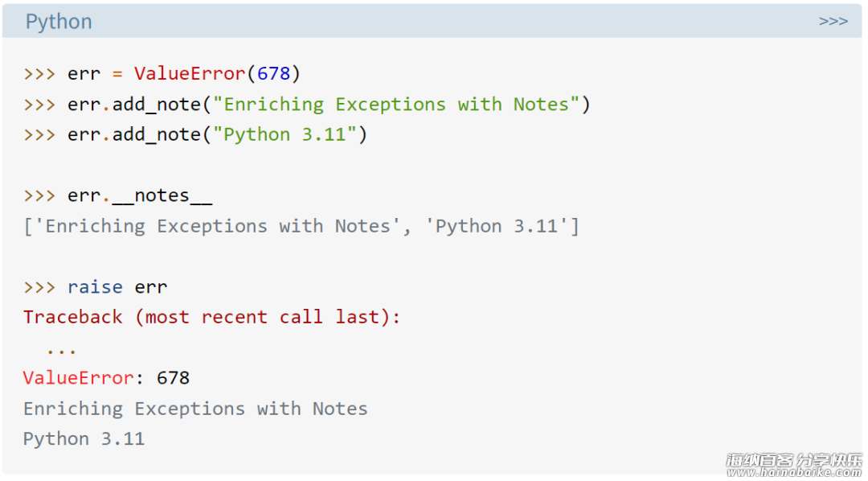
Task: Click the ValueError class name in red
Action: (x=190, y=74)
